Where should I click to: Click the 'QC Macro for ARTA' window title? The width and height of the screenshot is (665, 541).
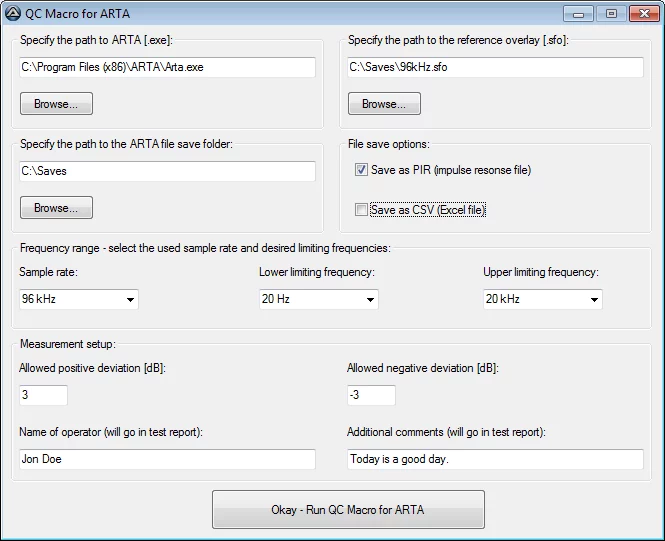tap(78, 14)
